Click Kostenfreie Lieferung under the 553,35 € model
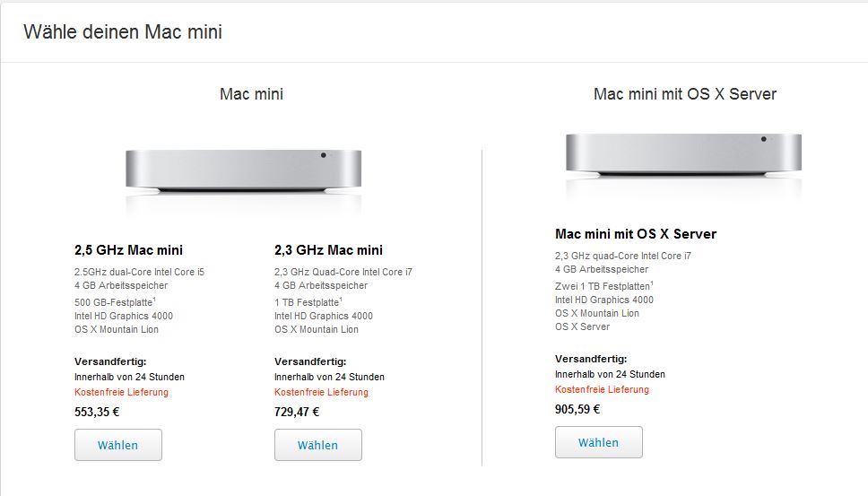Screen dimensions: 868x496 coord(121,392)
